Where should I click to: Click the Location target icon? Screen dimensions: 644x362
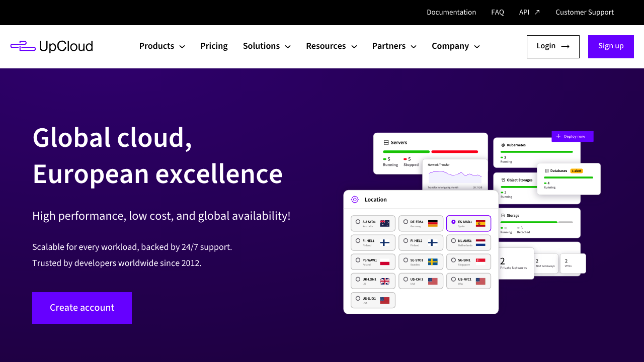355,200
